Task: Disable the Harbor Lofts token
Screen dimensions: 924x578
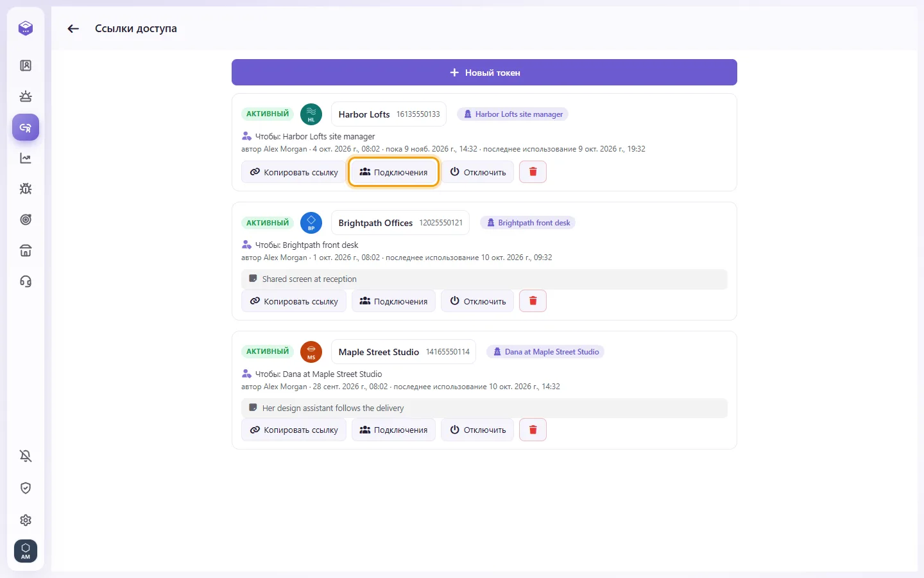Action: (477, 172)
